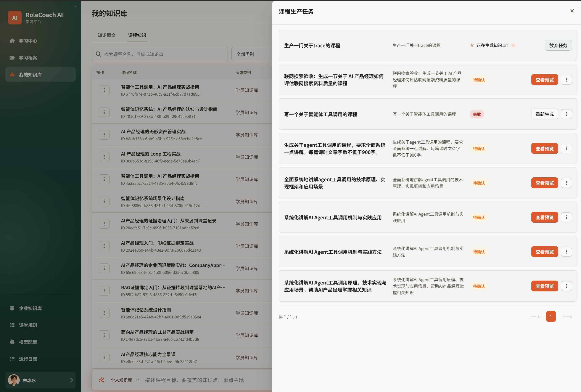This screenshot has height=392, width=581.
Task: Expand the 林冰冰 user profile chevron
Action: [71, 380]
